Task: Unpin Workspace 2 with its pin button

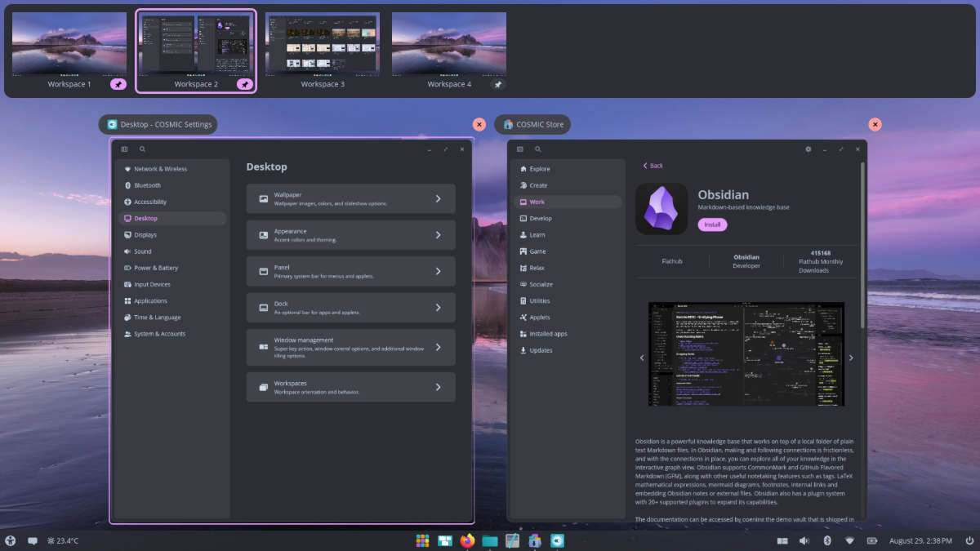Action: click(x=245, y=84)
